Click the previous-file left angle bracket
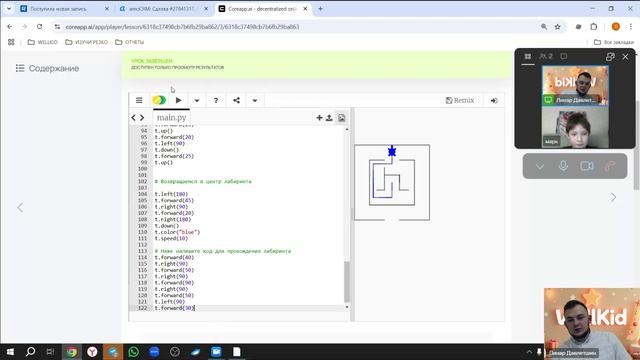 coord(133,118)
